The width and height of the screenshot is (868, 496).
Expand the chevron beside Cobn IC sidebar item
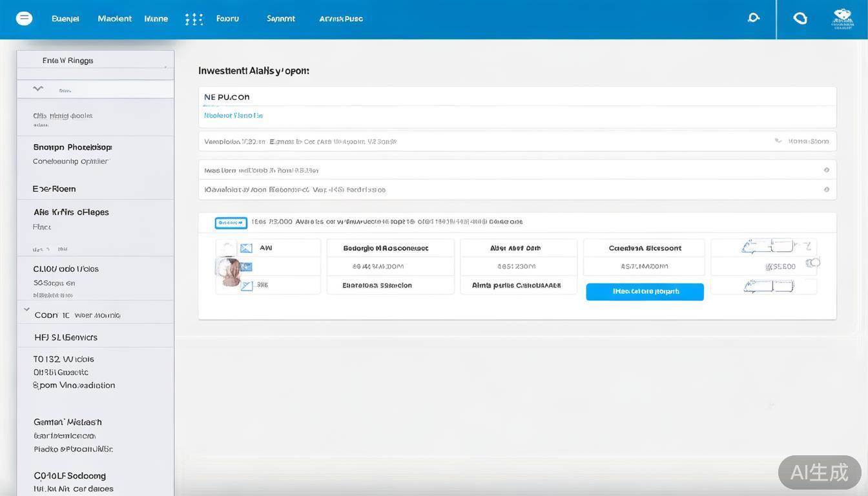[x=26, y=309]
